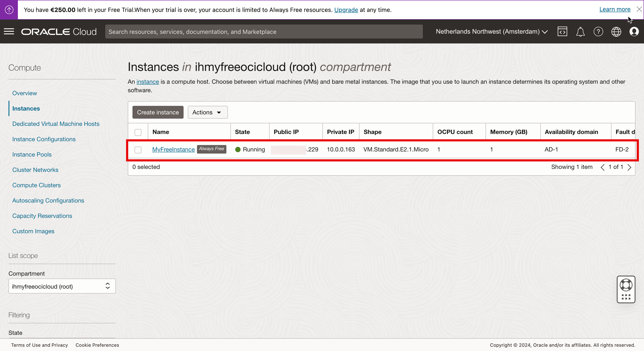Dismiss the free trial banner

tap(639, 9)
